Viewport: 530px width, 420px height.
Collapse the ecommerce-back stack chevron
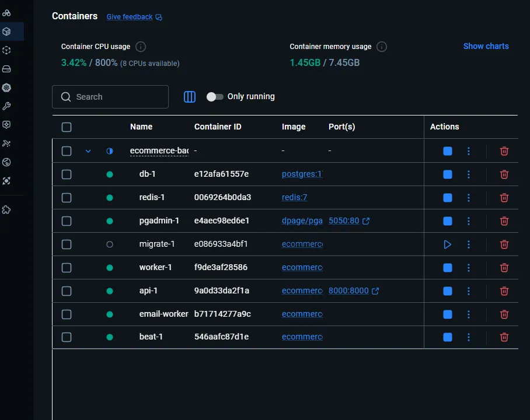click(x=88, y=151)
